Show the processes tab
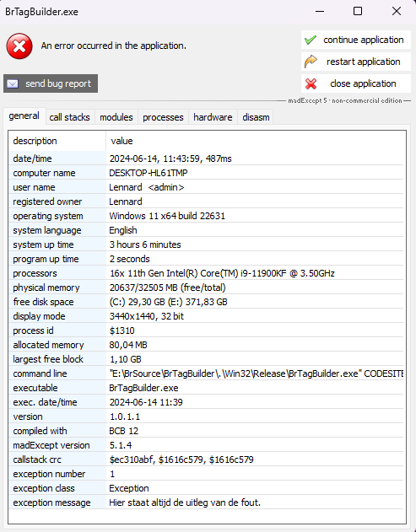The image size is (416, 532). tap(163, 117)
